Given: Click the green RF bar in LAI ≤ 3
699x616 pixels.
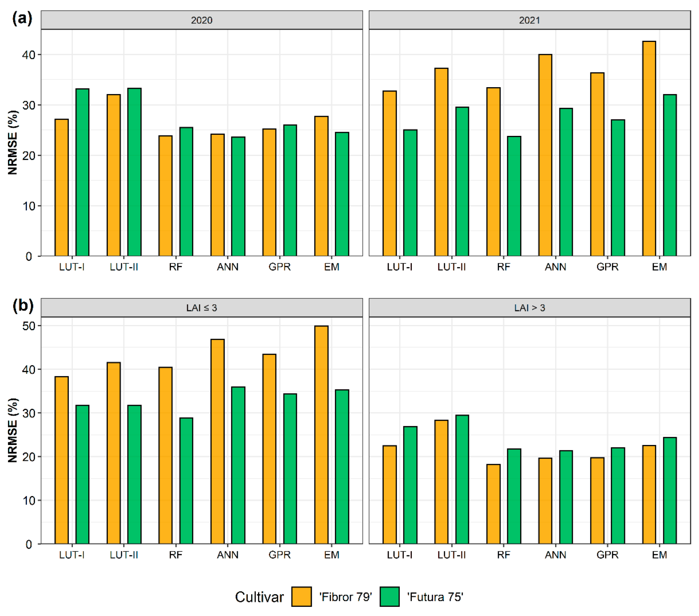Looking at the screenshot, I should click(x=186, y=481).
